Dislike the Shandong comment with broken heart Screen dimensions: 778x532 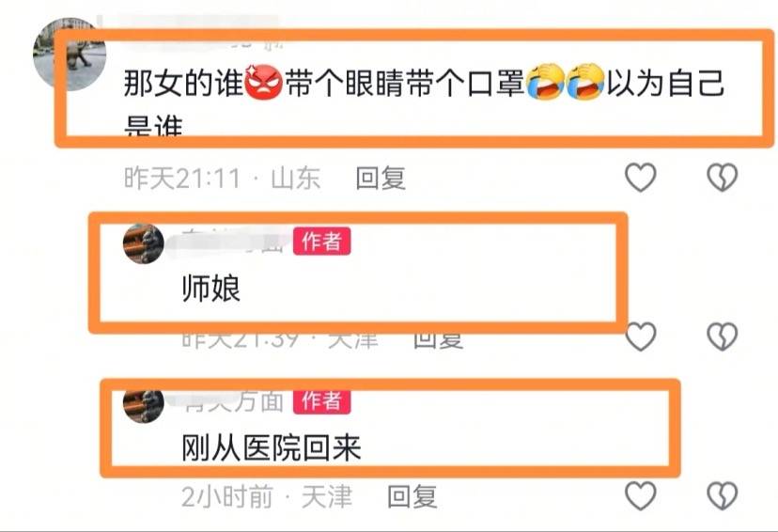[x=722, y=177]
